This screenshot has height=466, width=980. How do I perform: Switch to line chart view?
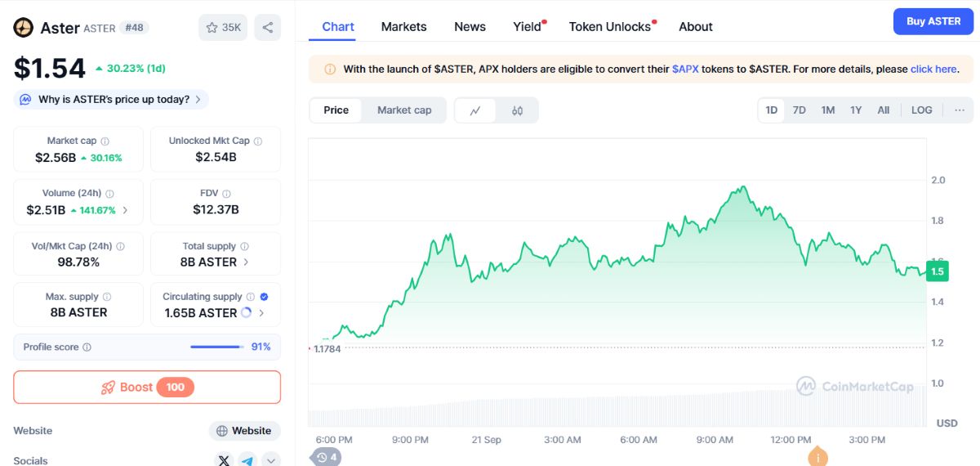pyautogui.click(x=475, y=110)
